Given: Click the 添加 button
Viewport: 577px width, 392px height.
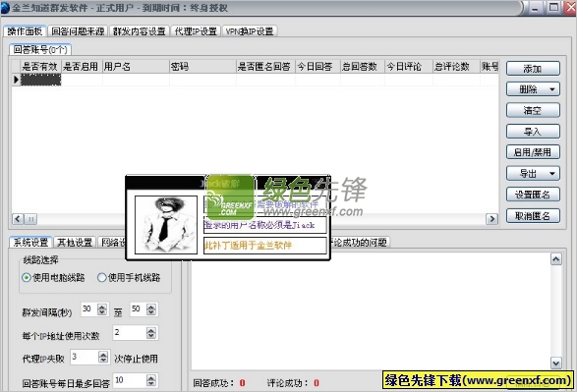Looking at the screenshot, I should 533,69.
